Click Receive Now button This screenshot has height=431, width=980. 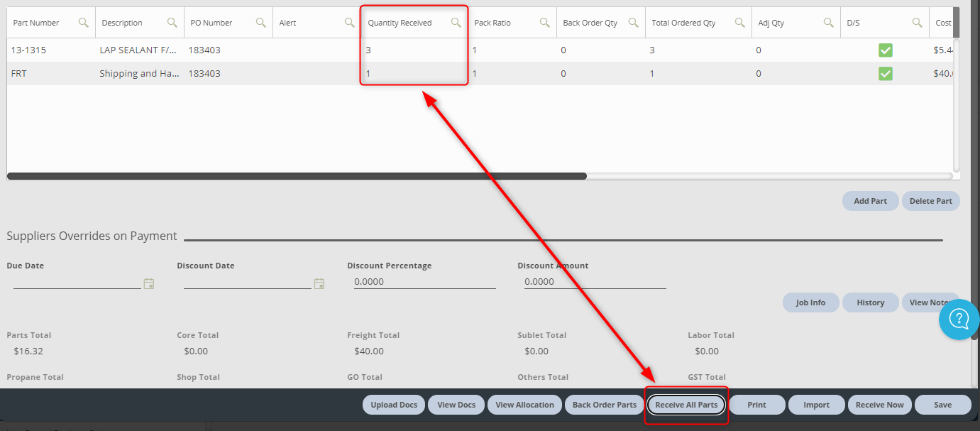tap(879, 405)
